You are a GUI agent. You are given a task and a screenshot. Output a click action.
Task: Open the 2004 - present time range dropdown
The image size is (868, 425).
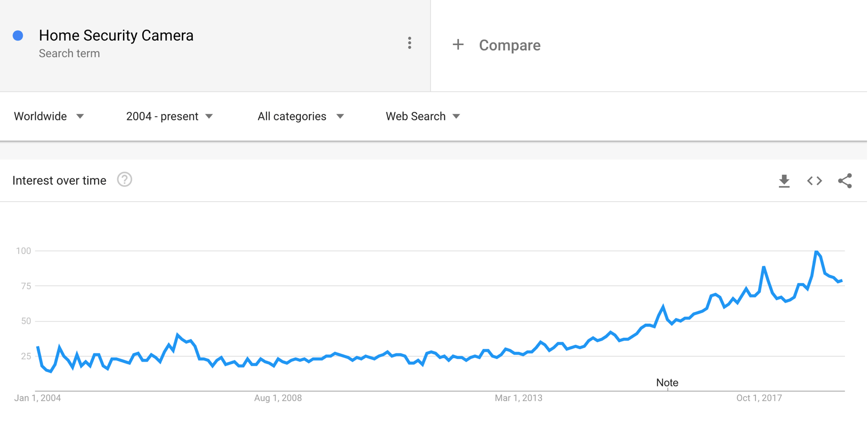point(169,116)
